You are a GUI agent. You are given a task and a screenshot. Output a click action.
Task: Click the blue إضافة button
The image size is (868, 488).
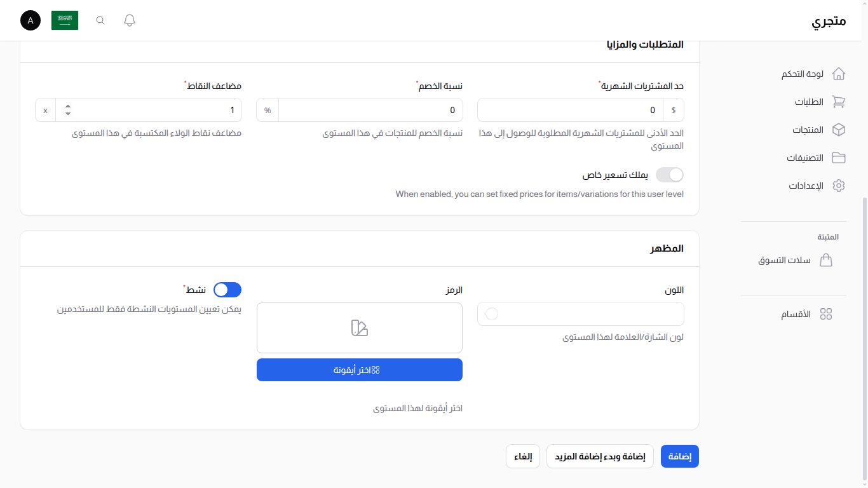pos(679,456)
